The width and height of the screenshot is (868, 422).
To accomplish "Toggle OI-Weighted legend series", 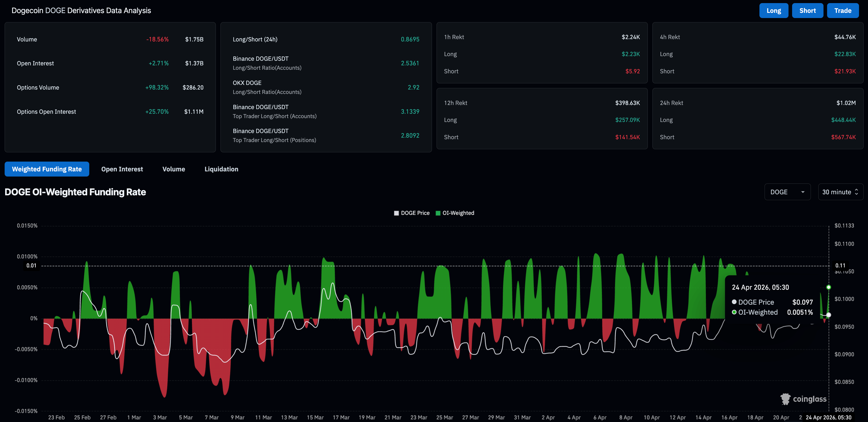I will coord(458,213).
